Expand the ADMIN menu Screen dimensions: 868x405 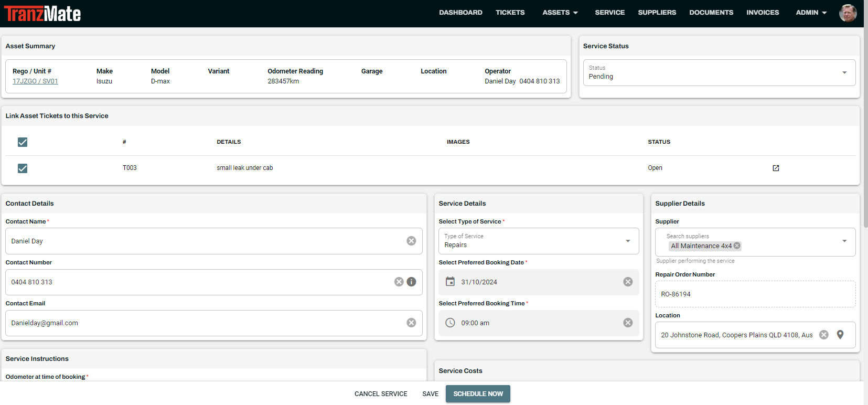click(811, 13)
